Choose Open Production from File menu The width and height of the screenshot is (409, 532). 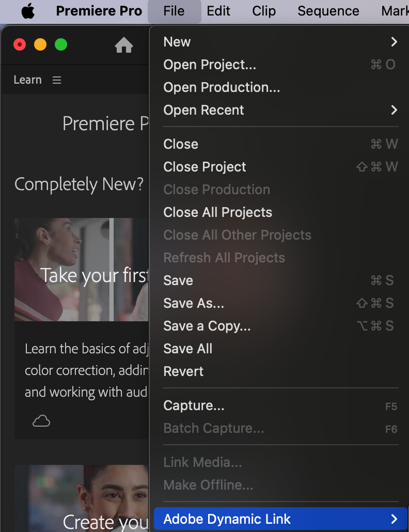[x=222, y=87]
